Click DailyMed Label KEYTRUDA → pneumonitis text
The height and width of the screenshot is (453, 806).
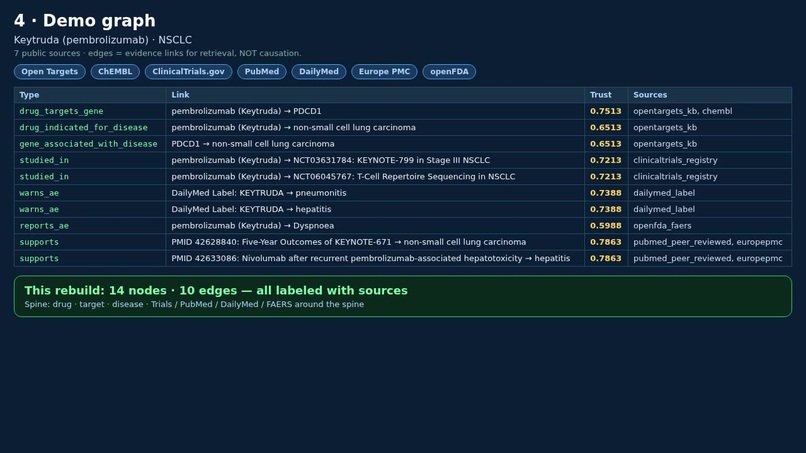pos(259,193)
